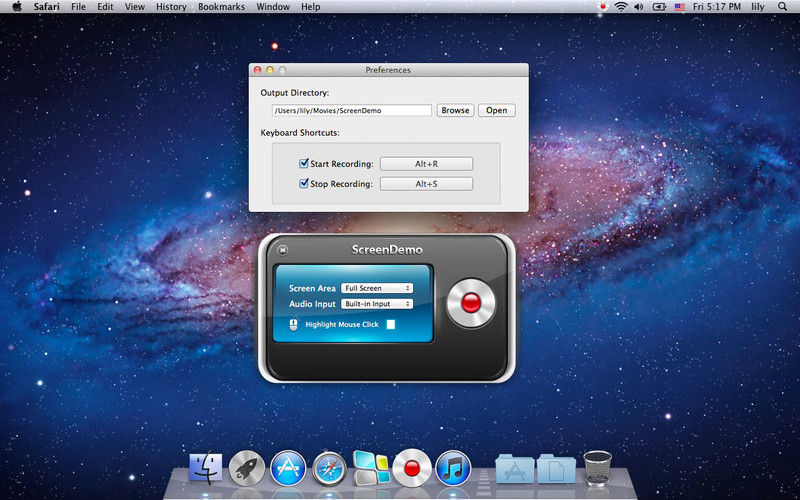Click the volume icon in menu bar
The width and height of the screenshot is (800, 500).
click(639, 7)
